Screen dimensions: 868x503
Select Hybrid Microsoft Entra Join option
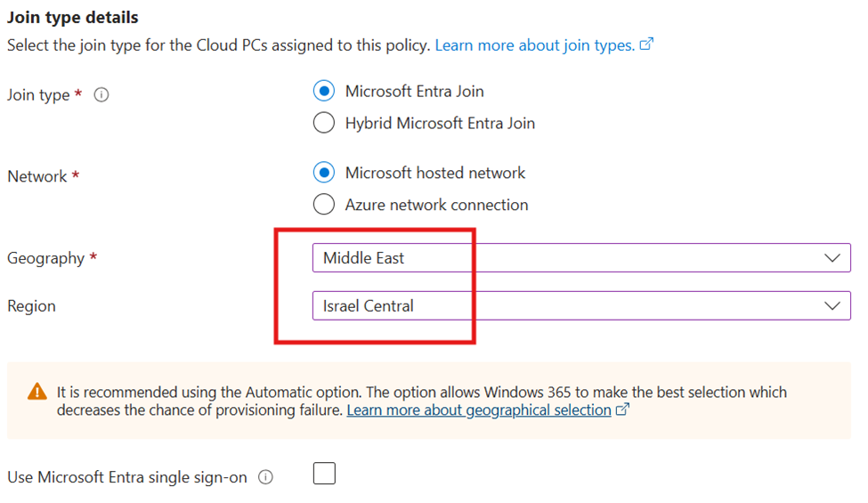[324, 123]
